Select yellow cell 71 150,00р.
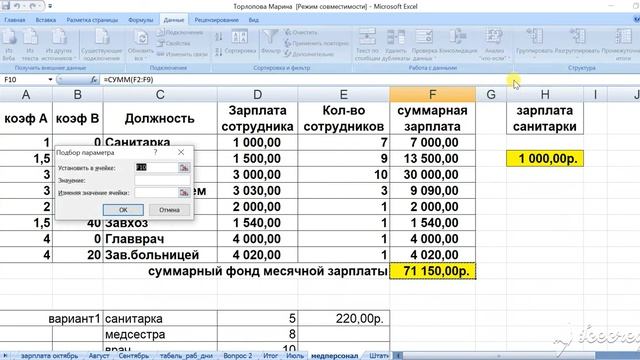This screenshot has width=640, height=360. pos(433,271)
